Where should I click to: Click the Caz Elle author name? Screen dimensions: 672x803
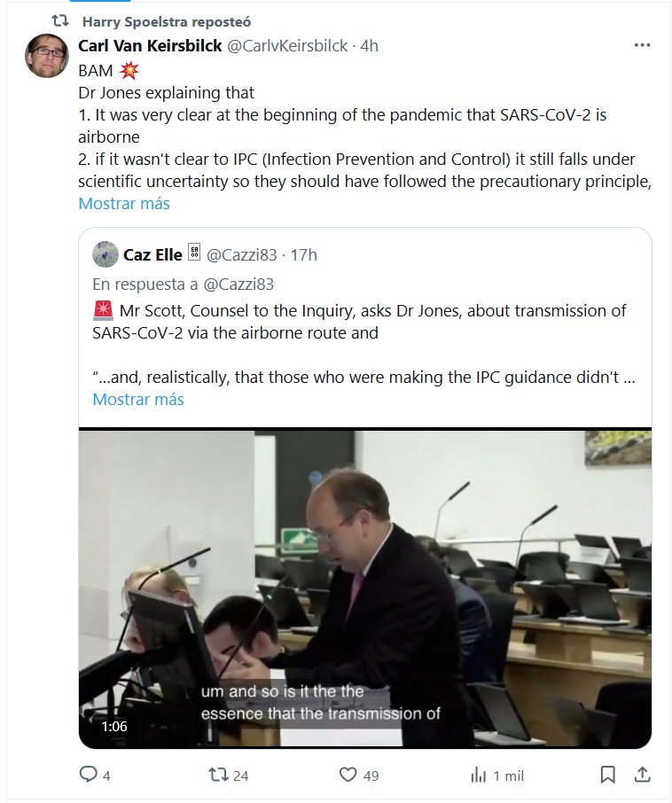[152, 255]
